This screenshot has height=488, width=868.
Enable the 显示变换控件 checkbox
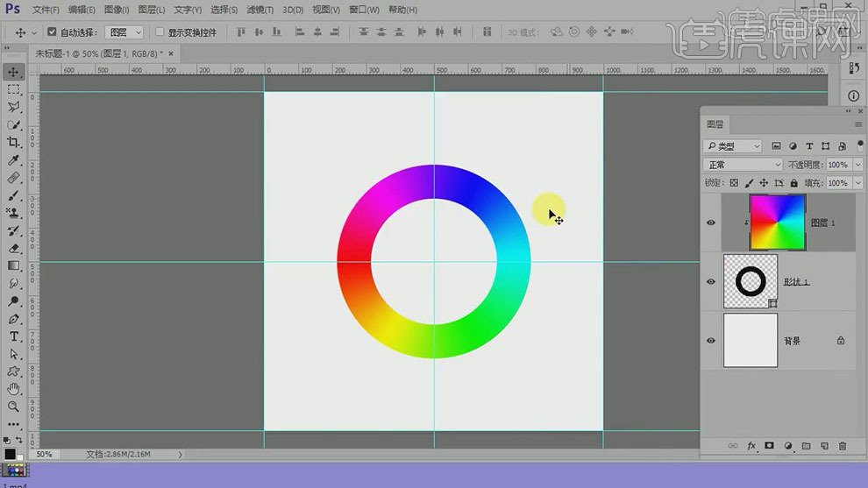point(160,32)
